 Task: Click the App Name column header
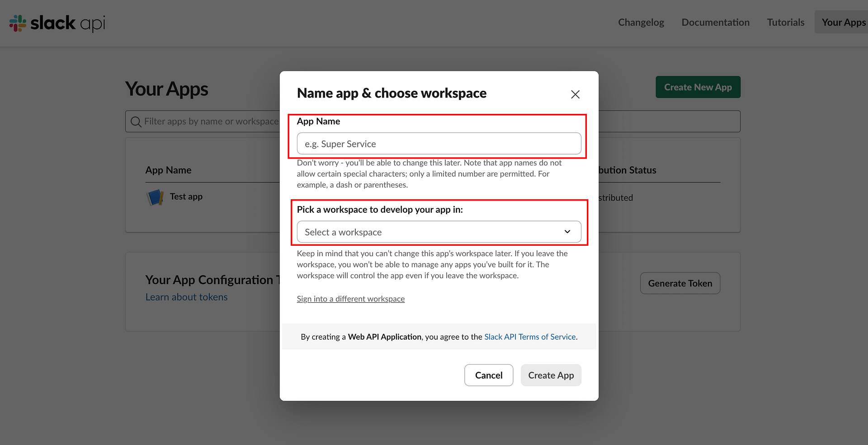[x=168, y=170]
